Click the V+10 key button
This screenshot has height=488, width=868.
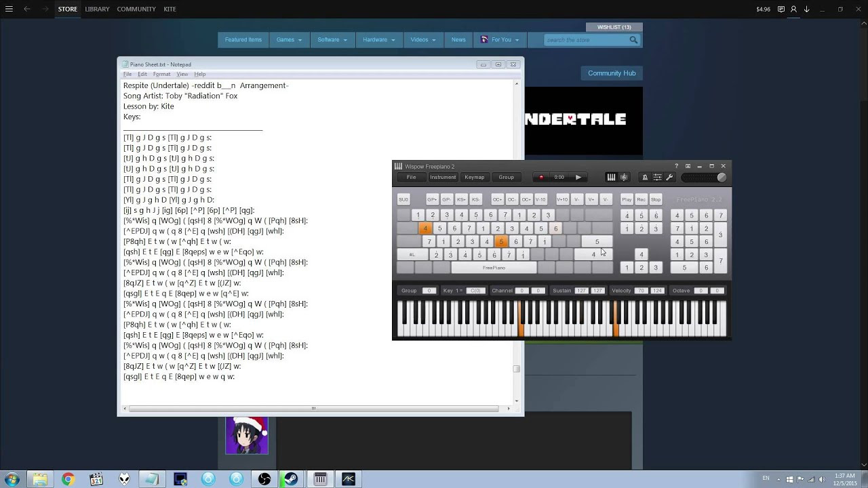tap(562, 199)
